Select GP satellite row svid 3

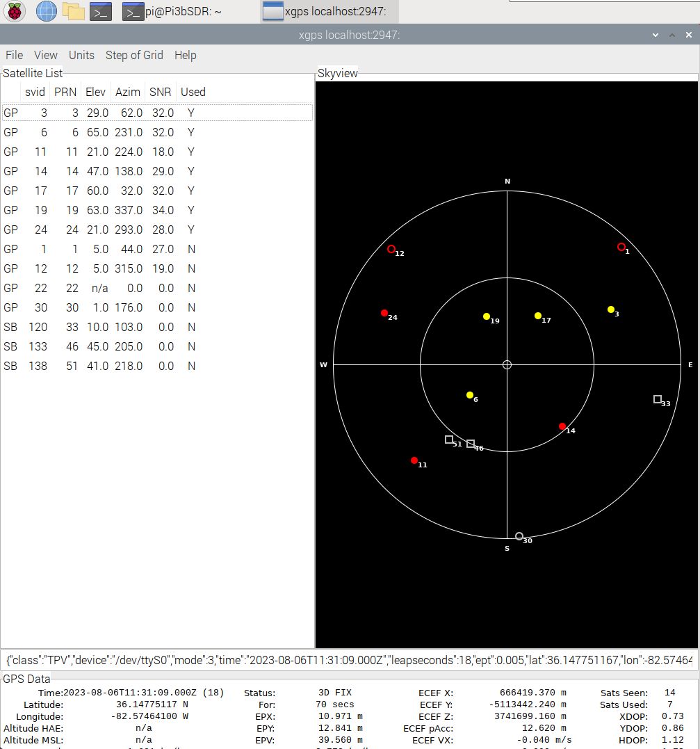(x=157, y=113)
